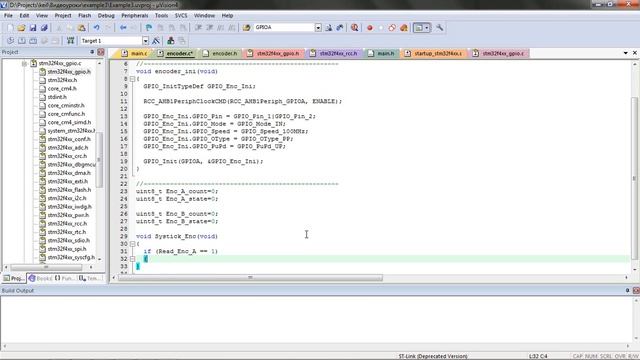Open the Project menu

pos(63,16)
